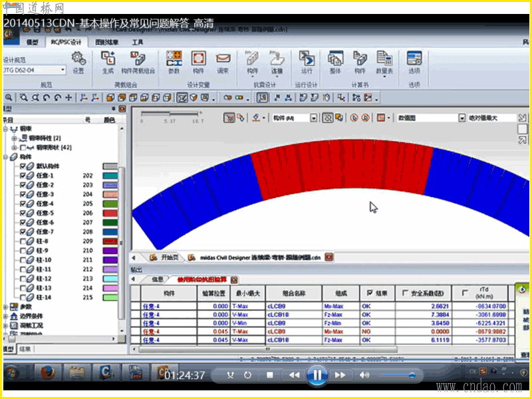Click the 连接 seismic design icon
This screenshot has height=399, width=532.
coord(277,59)
